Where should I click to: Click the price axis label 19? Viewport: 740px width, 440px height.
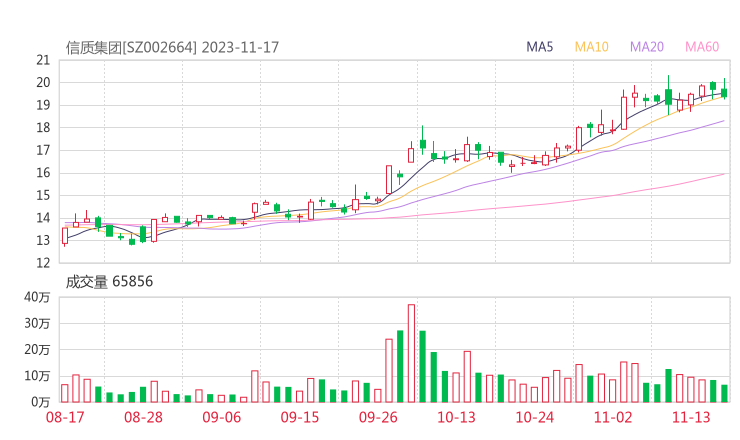point(43,105)
